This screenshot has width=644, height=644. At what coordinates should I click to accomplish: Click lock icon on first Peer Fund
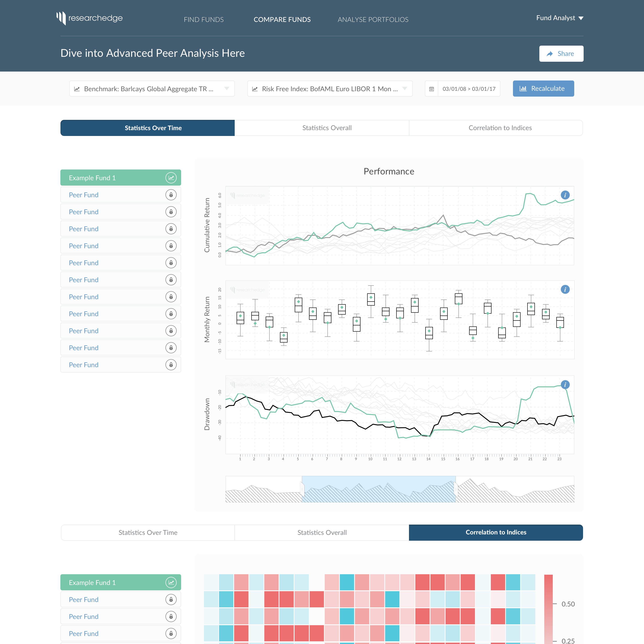[171, 195]
